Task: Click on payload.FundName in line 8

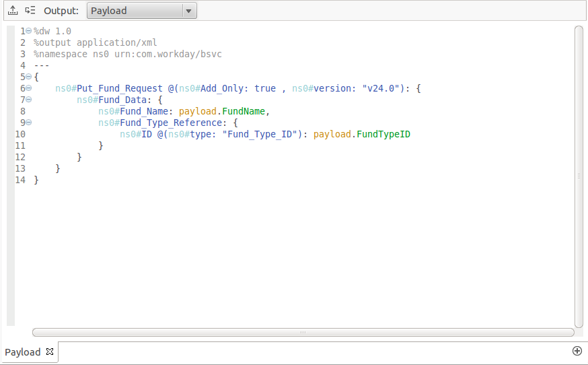Action: (223, 111)
